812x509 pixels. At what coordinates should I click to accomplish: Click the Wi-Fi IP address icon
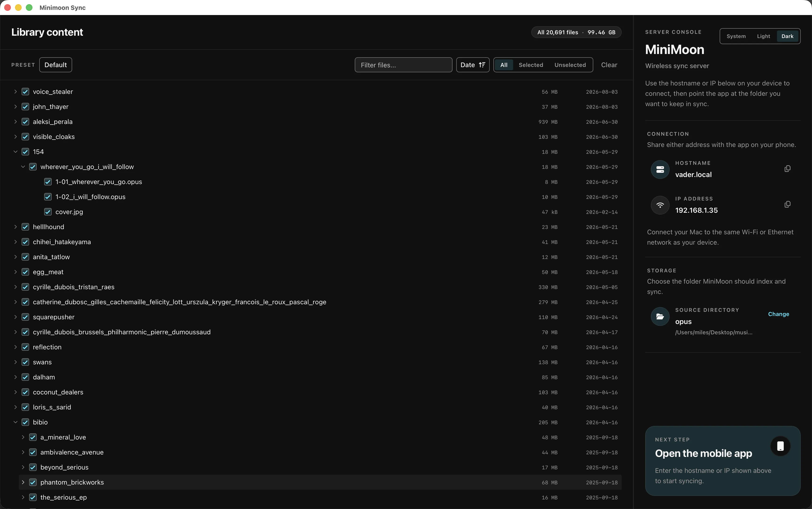pyautogui.click(x=660, y=205)
